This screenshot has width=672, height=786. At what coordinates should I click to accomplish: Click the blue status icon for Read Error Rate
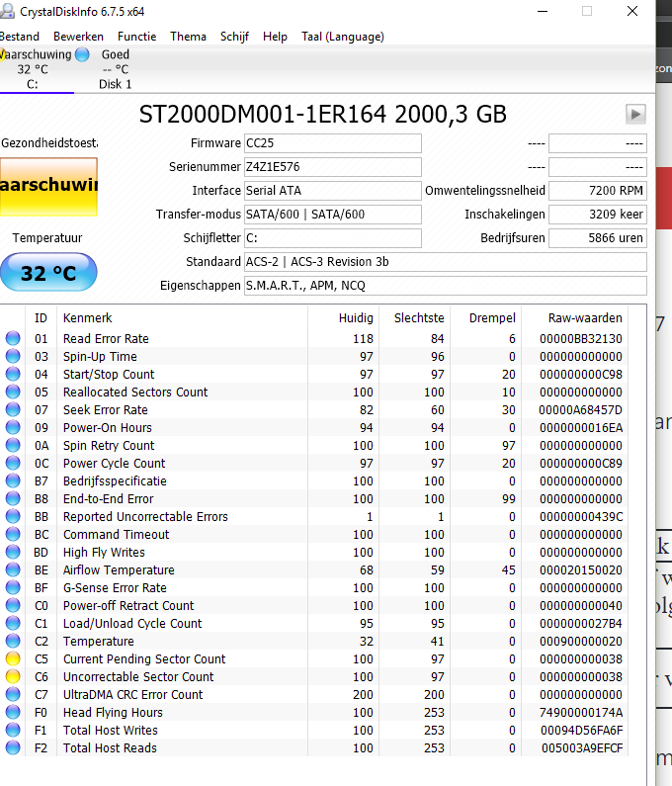coord(13,338)
